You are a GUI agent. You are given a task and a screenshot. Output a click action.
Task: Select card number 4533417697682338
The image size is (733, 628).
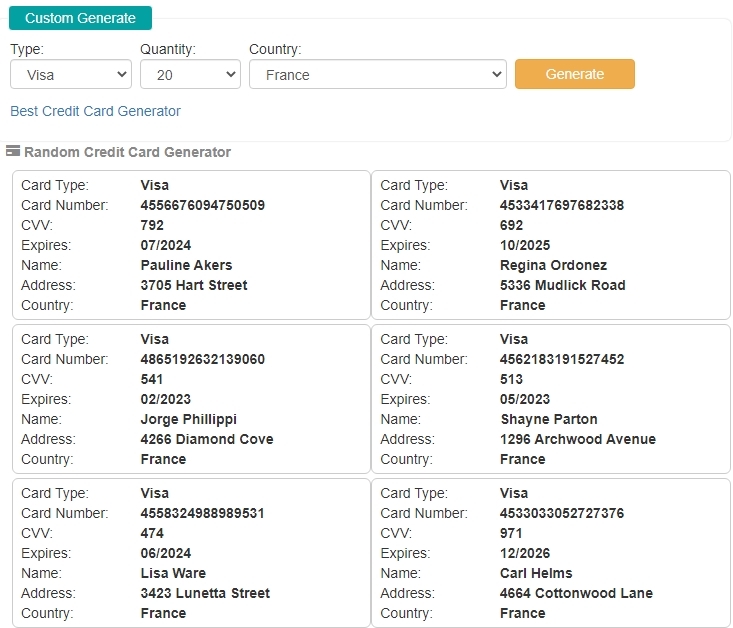[x=562, y=205]
